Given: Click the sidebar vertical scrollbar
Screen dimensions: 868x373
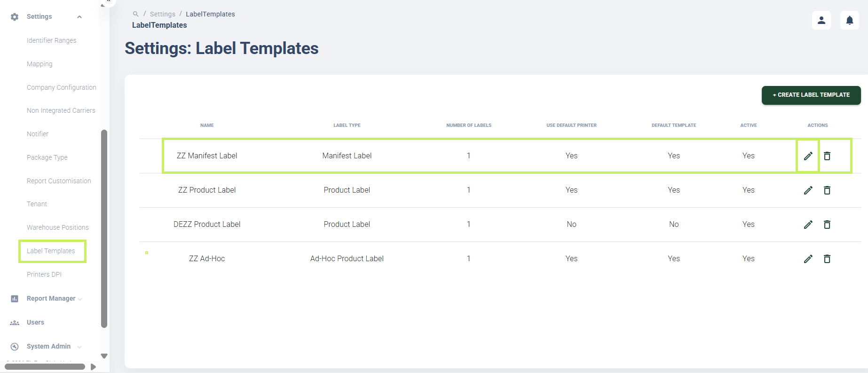Looking at the screenshot, I should click(x=104, y=229).
